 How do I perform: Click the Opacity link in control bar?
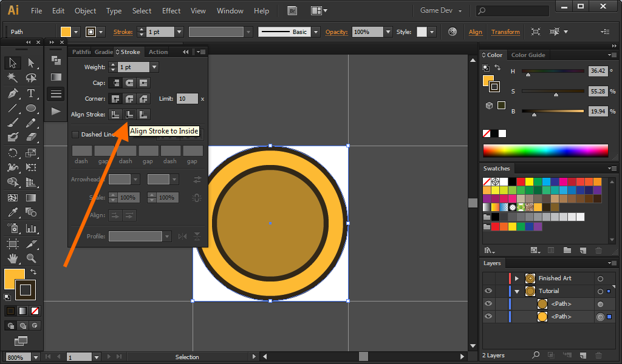click(x=336, y=32)
